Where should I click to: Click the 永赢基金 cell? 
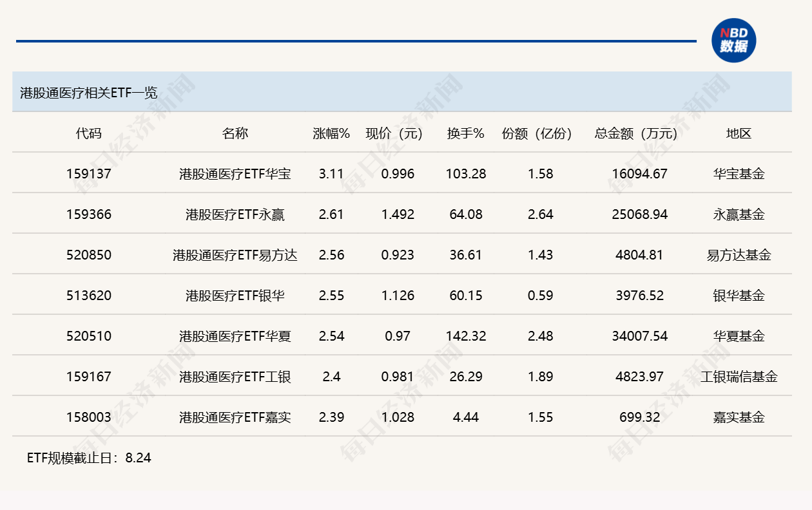pyautogui.click(x=739, y=214)
